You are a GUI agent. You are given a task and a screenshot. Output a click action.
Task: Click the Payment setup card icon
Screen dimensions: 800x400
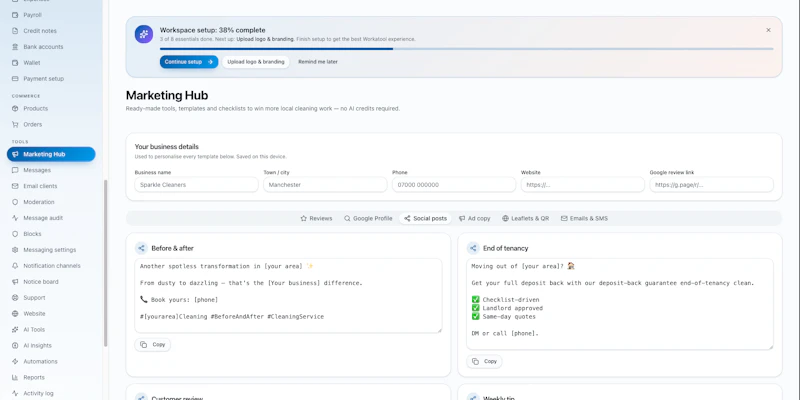pyautogui.click(x=15, y=79)
